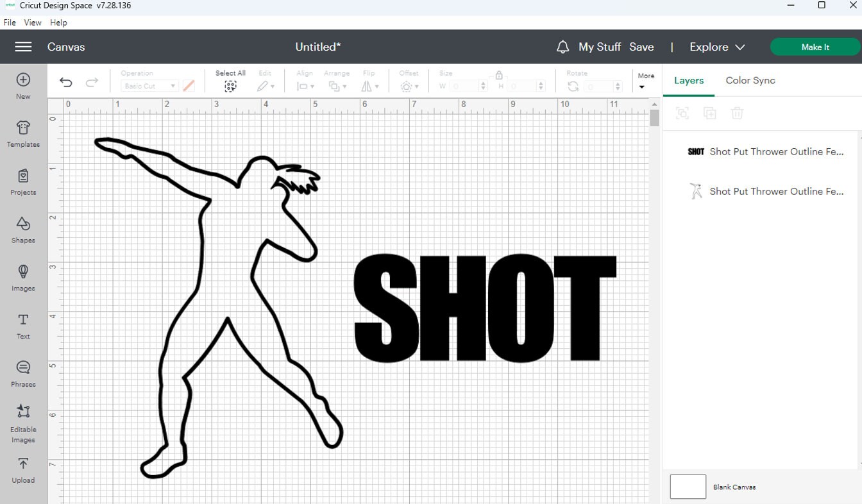This screenshot has width=862, height=504.
Task: Click the Make It button
Action: click(x=815, y=46)
